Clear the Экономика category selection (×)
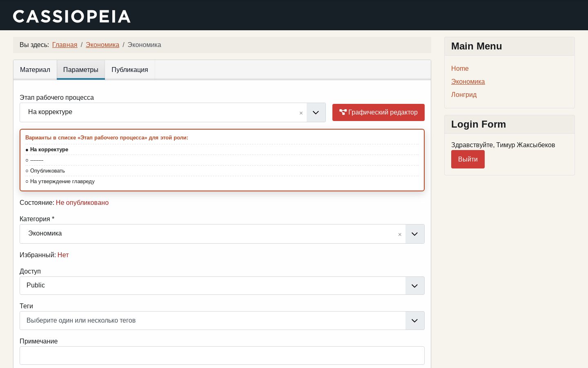The height and width of the screenshot is (368, 588). click(x=400, y=234)
